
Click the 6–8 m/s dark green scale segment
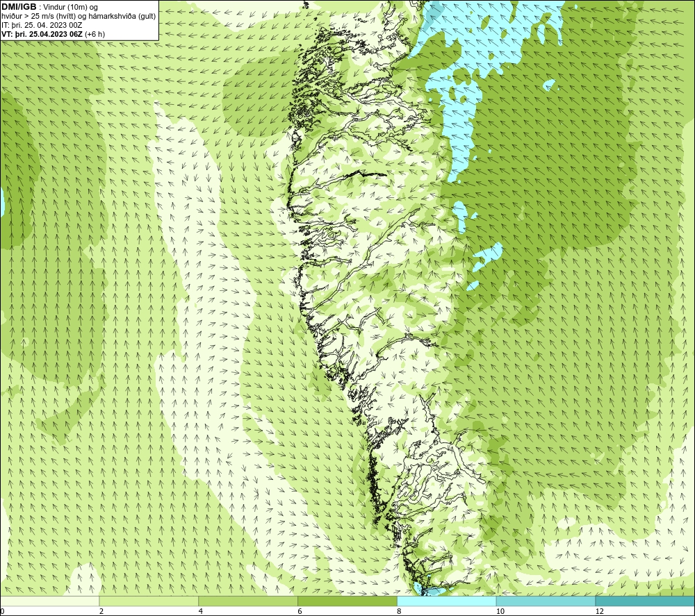pos(347,601)
